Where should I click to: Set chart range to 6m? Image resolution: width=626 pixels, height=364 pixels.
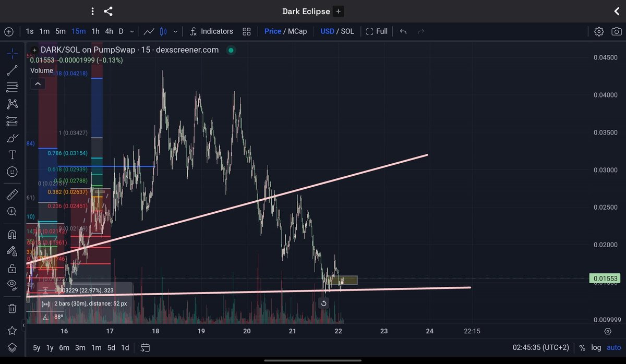click(64, 347)
